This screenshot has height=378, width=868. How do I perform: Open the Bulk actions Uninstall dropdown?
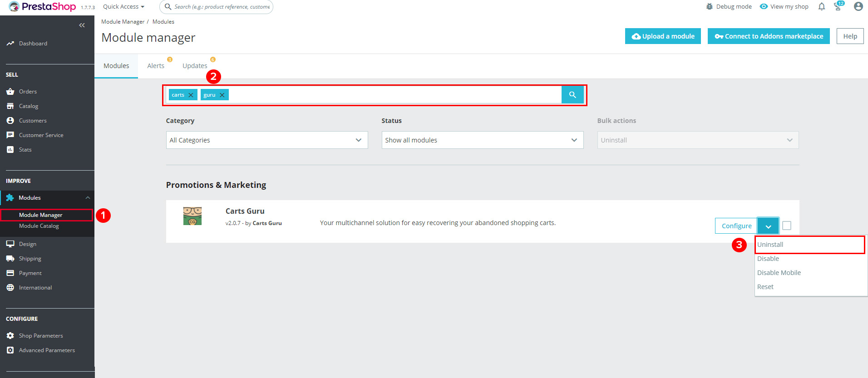click(698, 140)
